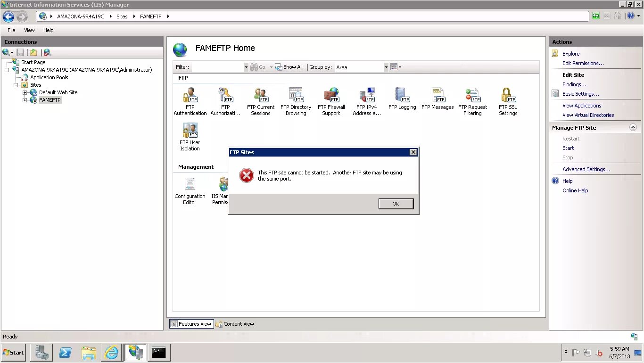This screenshot has width=644, height=363.
Task: Open the File menu
Action: (x=11, y=30)
